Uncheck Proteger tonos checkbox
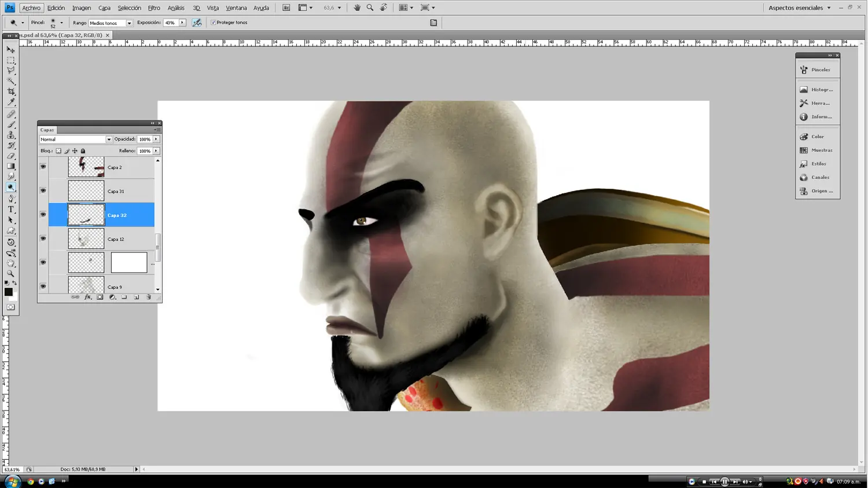868x488 pixels. [x=213, y=23]
